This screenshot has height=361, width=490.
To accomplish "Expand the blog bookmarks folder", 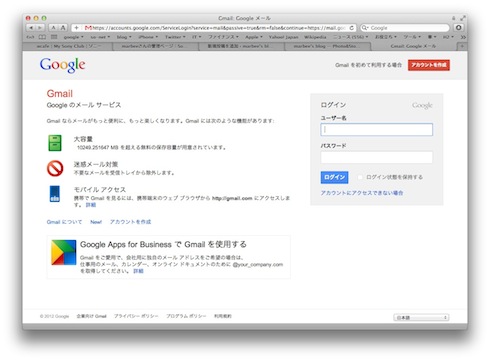I will point(124,37).
